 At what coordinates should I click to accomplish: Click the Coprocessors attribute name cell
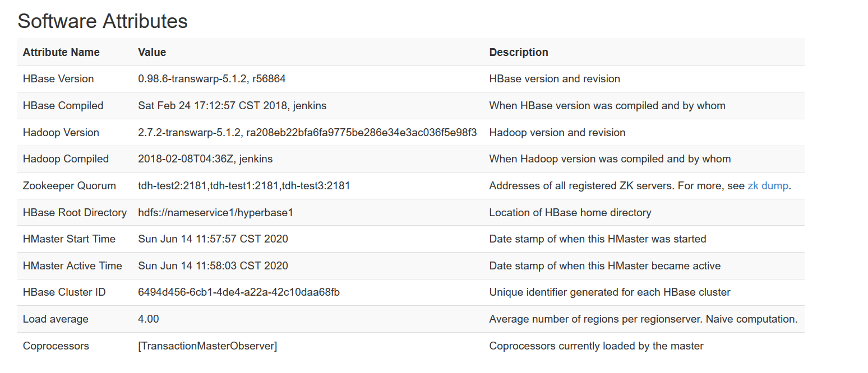56,346
